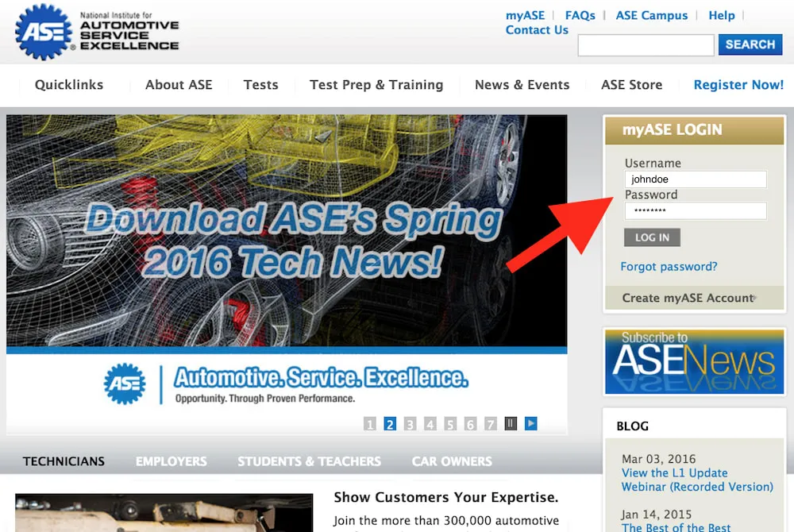Image resolution: width=794 pixels, height=532 pixels.
Task: Open the FAQs page
Action: pyautogui.click(x=580, y=15)
